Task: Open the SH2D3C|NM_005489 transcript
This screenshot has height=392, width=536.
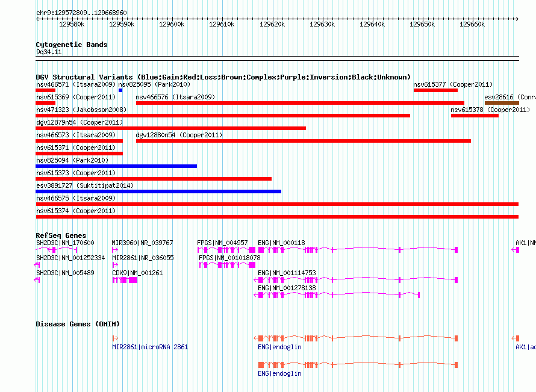Action: [x=65, y=273]
